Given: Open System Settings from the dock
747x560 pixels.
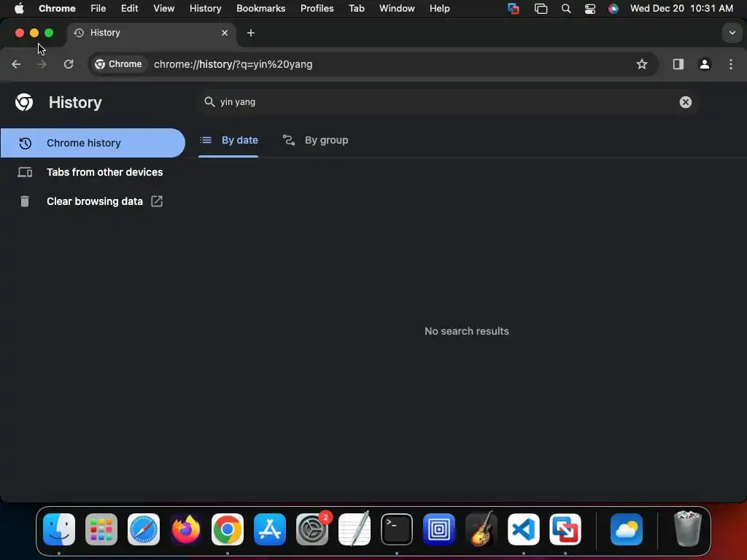Looking at the screenshot, I should pos(312,529).
